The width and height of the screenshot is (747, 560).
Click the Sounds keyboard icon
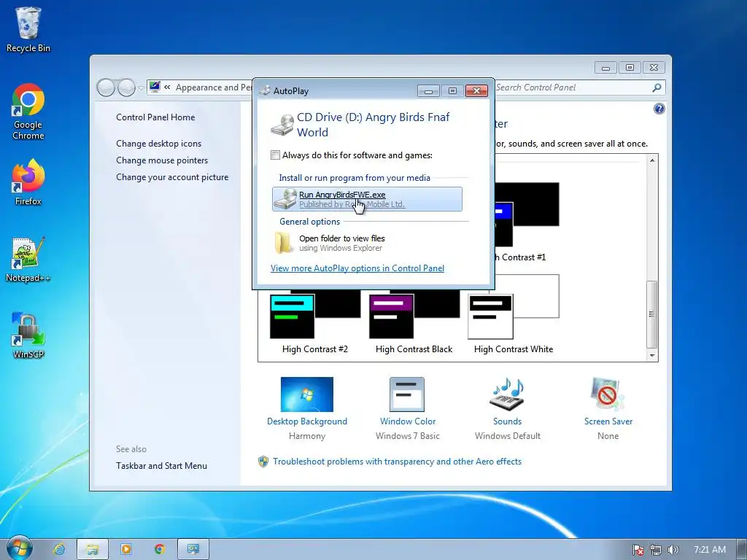pyautogui.click(x=508, y=394)
